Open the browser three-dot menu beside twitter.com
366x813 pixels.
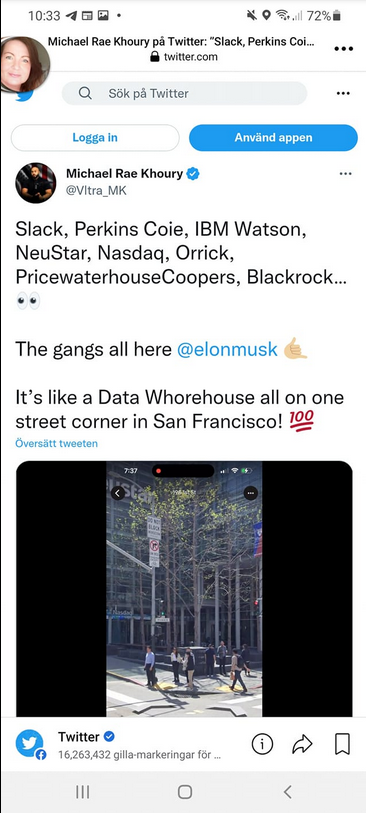point(343,49)
